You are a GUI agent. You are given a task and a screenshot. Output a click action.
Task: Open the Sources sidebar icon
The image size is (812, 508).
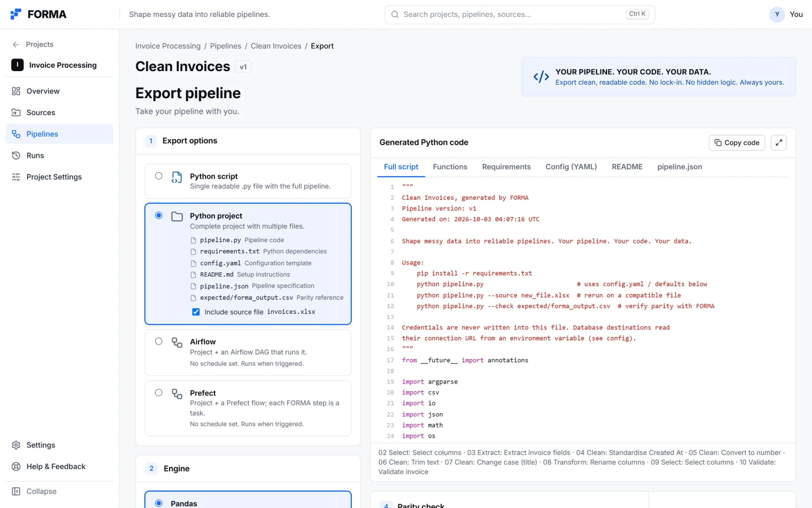point(16,113)
